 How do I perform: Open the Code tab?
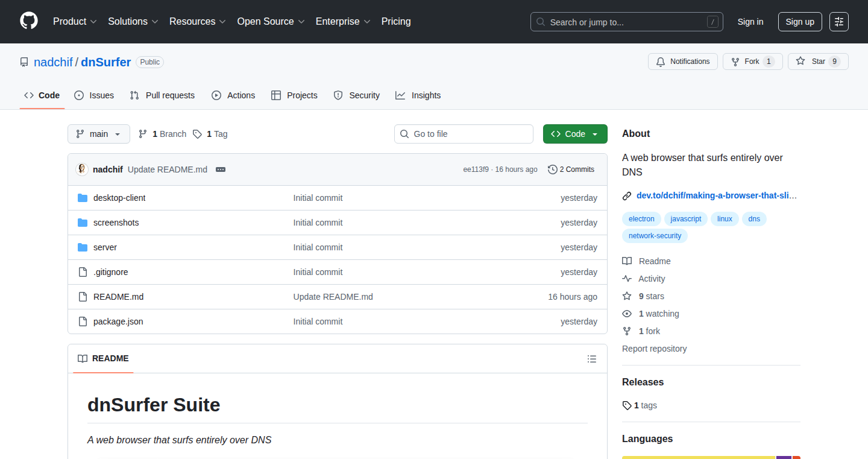tap(42, 95)
